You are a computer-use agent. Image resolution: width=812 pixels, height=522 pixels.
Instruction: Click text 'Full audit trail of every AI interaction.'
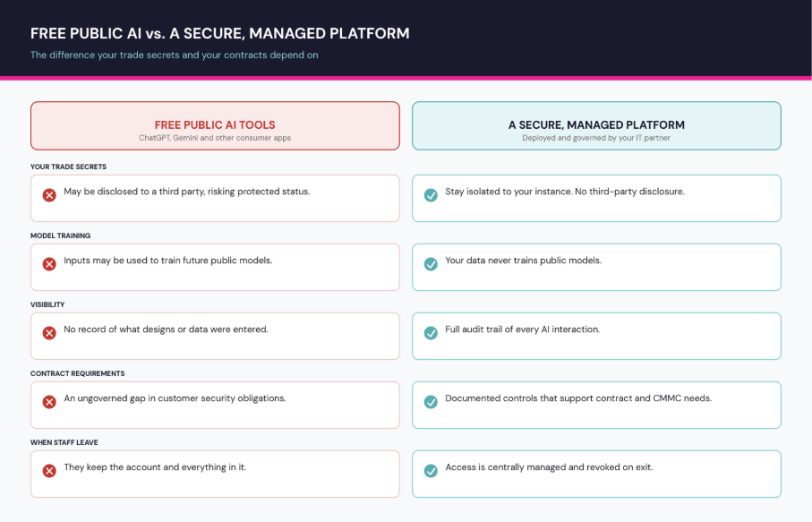click(x=523, y=329)
